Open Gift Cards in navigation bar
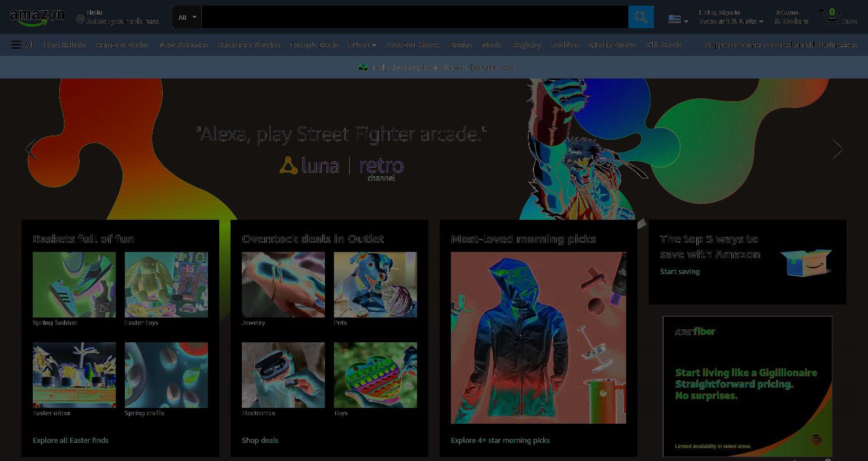This screenshot has height=461, width=868. point(663,45)
